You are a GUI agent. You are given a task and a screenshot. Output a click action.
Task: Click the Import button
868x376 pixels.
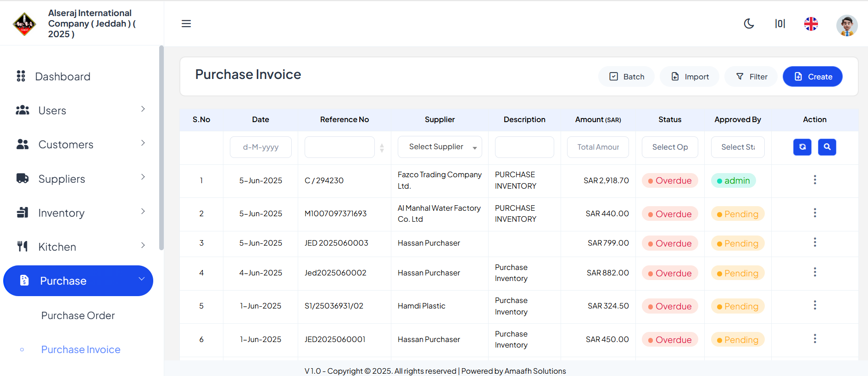pyautogui.click(x=690, y=77)
